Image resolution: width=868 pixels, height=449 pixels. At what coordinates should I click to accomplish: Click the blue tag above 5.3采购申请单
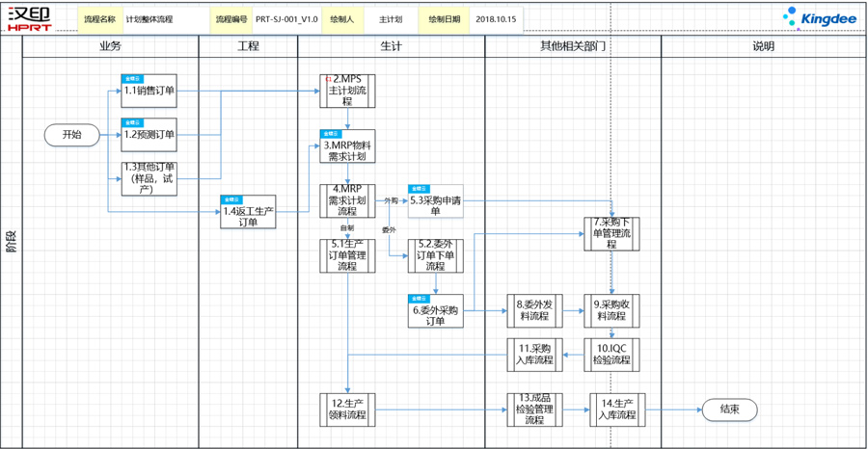pyautogui.click(x=419, y=189)
